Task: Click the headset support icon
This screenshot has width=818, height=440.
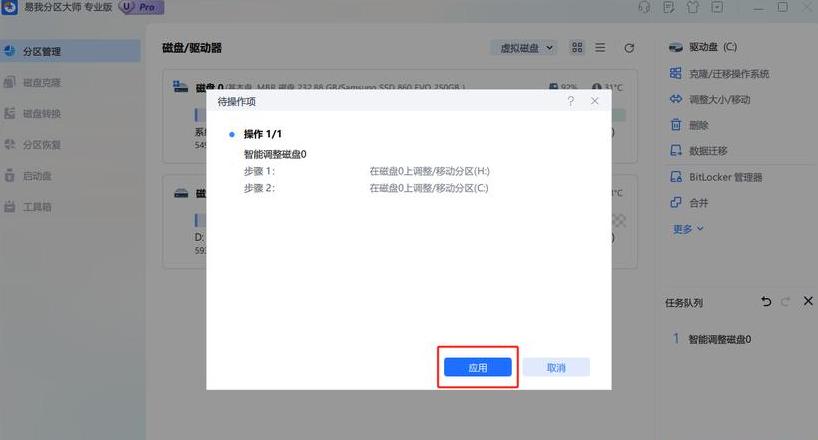Action: tap(644, 7)
